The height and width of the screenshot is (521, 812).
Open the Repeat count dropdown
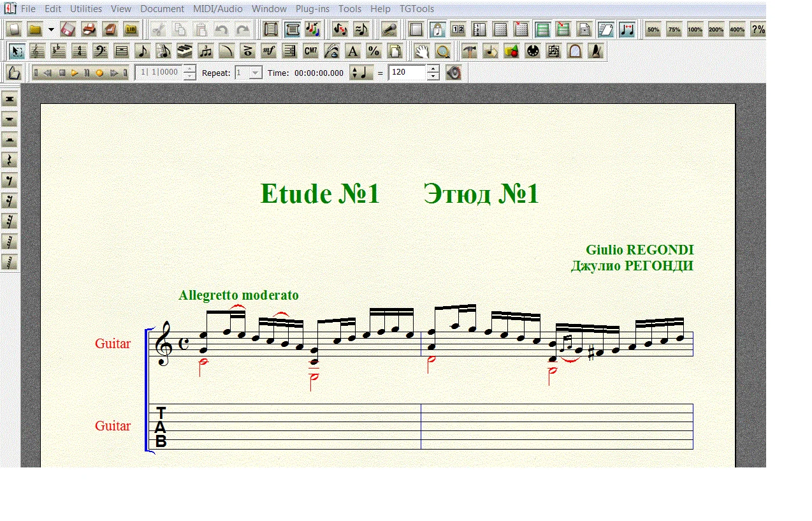pos(256,73)
